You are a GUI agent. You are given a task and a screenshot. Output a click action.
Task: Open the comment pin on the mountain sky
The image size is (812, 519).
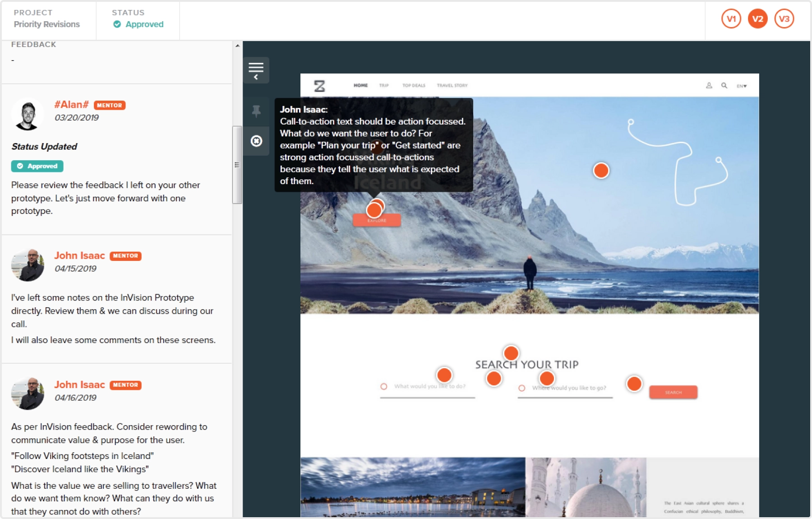point(601,171)
